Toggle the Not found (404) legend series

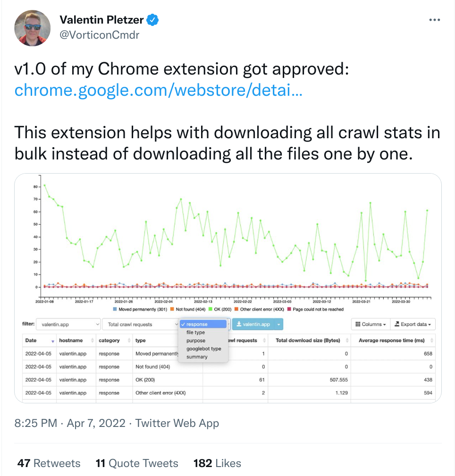pos(188,309)
